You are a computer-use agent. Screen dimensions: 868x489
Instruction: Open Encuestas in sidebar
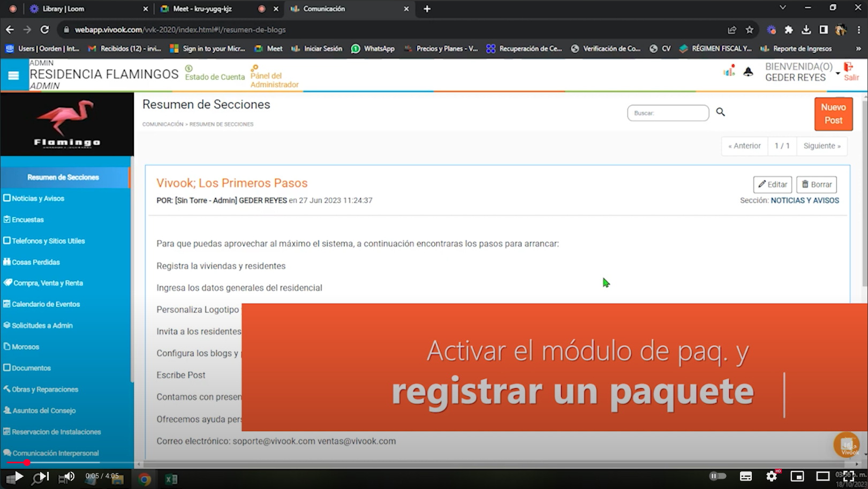pyautogui.click(x=27, y=220)
